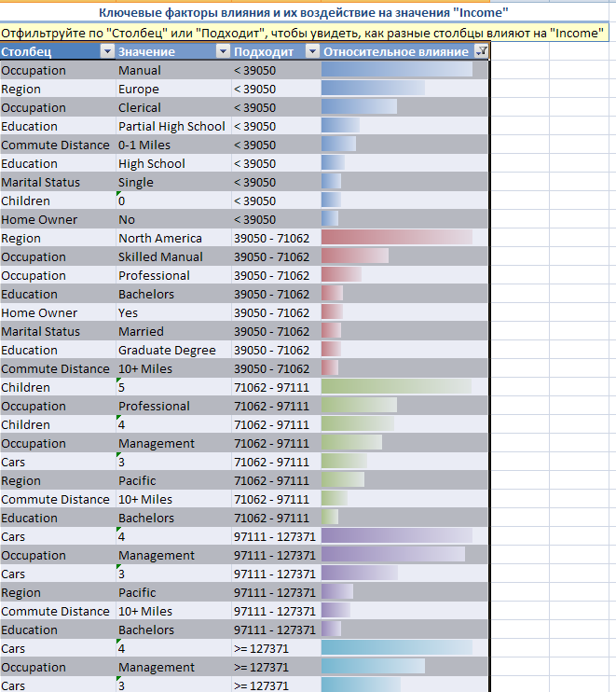Select the Clerical value cell
616x692 pixels.
point(173,107)
